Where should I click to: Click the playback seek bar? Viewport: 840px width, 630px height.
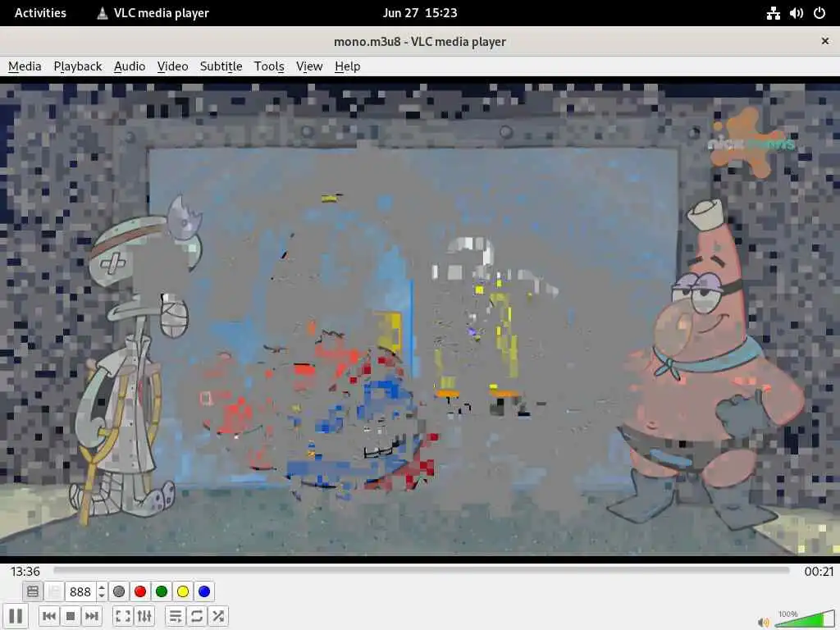(x=421, y=571)
